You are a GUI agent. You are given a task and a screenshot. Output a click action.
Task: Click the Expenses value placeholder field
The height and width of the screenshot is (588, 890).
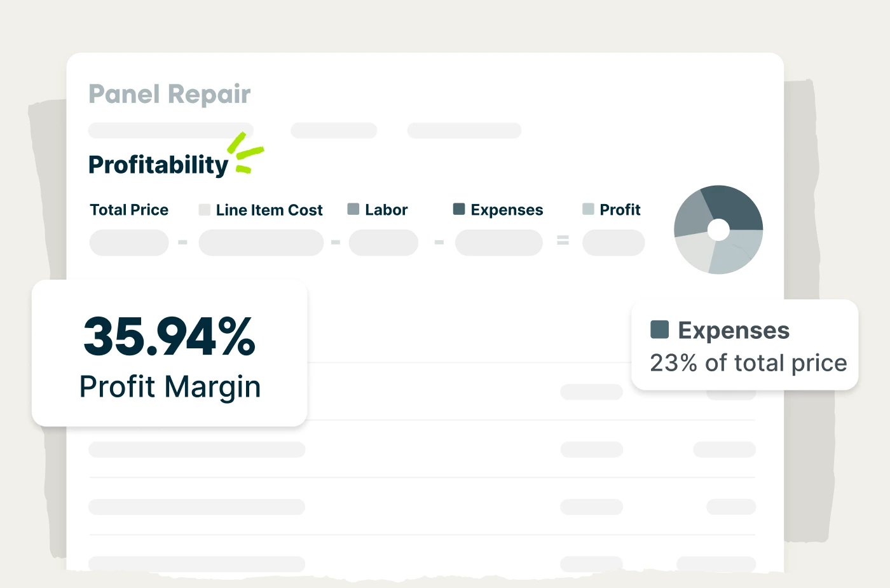(x=499, y=242)
